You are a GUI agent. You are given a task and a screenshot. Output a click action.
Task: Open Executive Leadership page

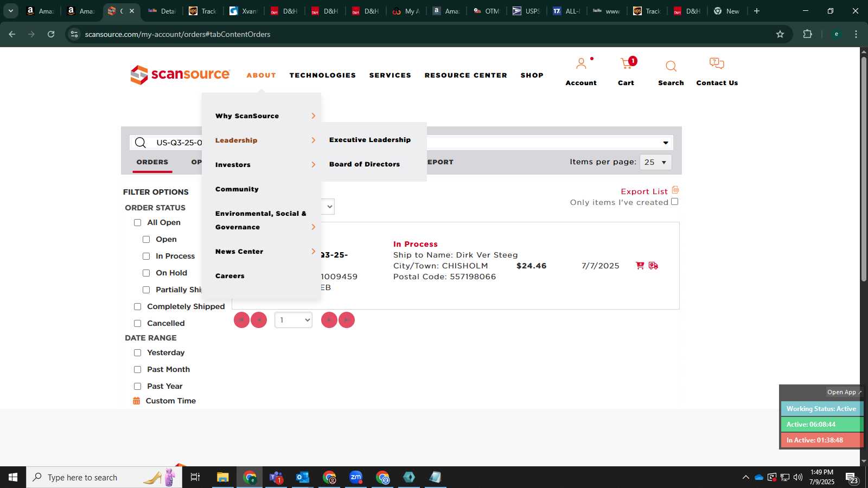(x=370, y=140)
